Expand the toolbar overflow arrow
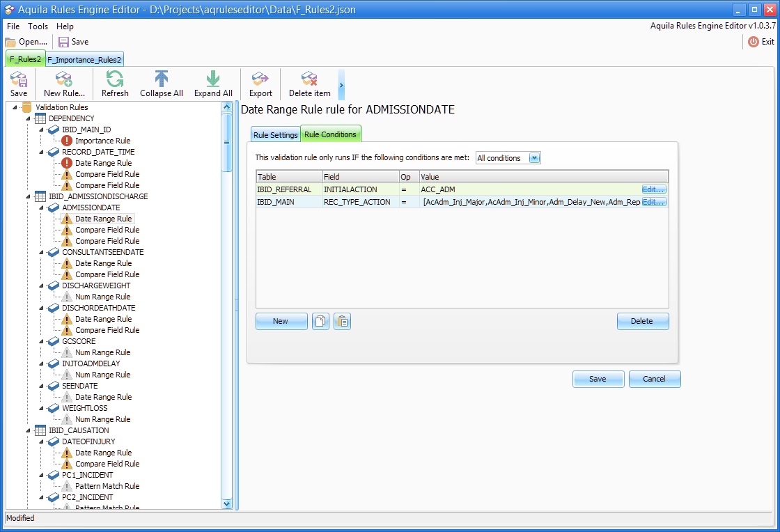 point(341,85)
